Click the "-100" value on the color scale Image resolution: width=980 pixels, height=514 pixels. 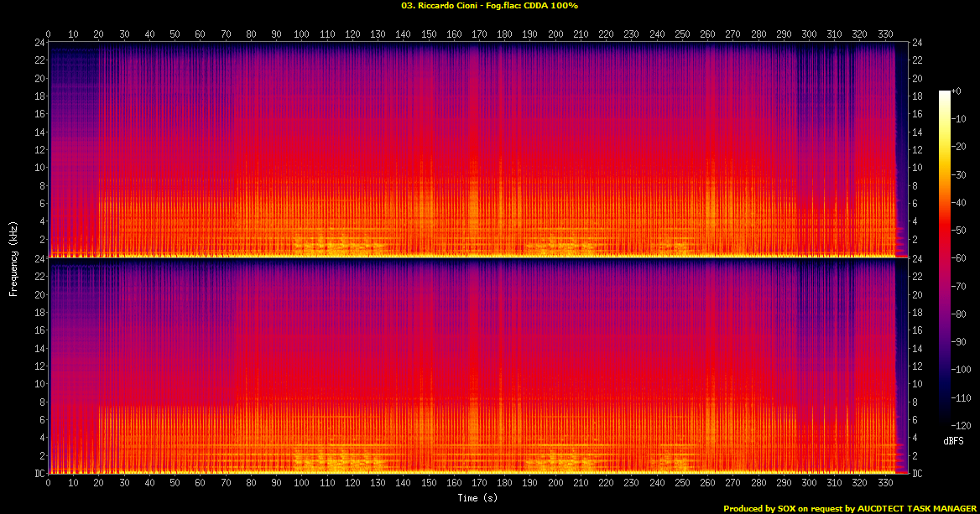coord(962,370)
